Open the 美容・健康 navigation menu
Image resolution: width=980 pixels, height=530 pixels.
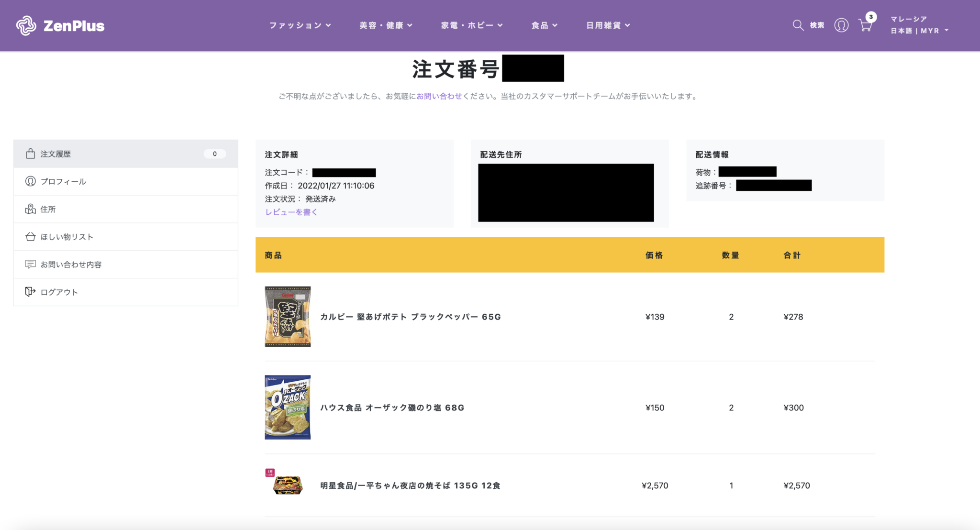pyautogui.click(x=386, y=25)
